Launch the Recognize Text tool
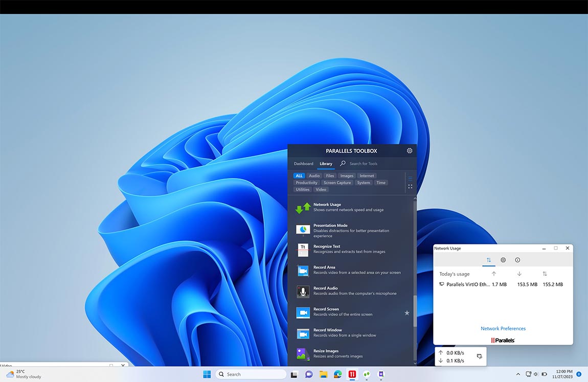This screenshot has height=382, width=588. 302,249
